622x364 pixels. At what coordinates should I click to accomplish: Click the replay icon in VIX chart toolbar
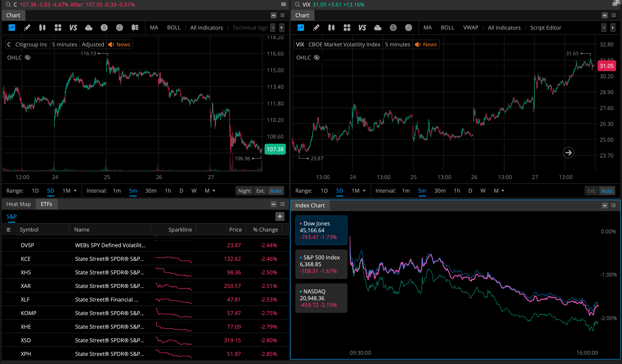tap(408, 28)
